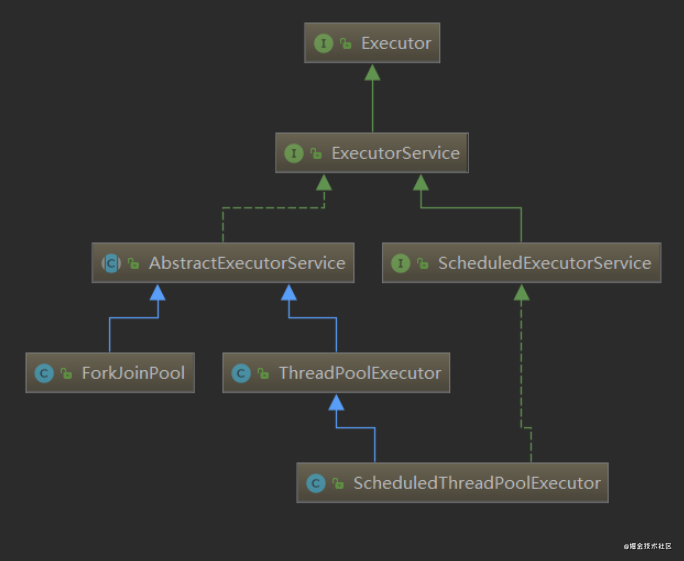Viewport: 684px width, 561px height.
Task: Select the ScheduledExecutorService node text
Action: click(544, 263)
